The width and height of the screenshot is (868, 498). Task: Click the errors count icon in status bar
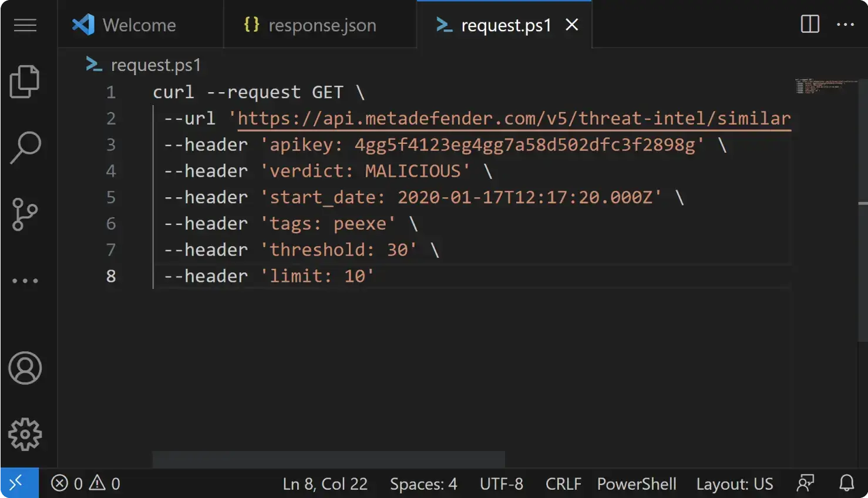point(59,483)
